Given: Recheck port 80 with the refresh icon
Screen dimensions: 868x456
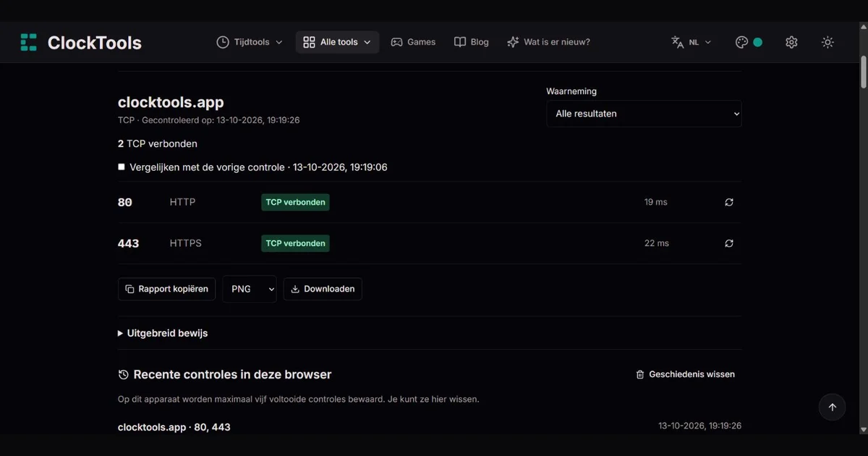Looking at the screenshot, I should [729, 202].
